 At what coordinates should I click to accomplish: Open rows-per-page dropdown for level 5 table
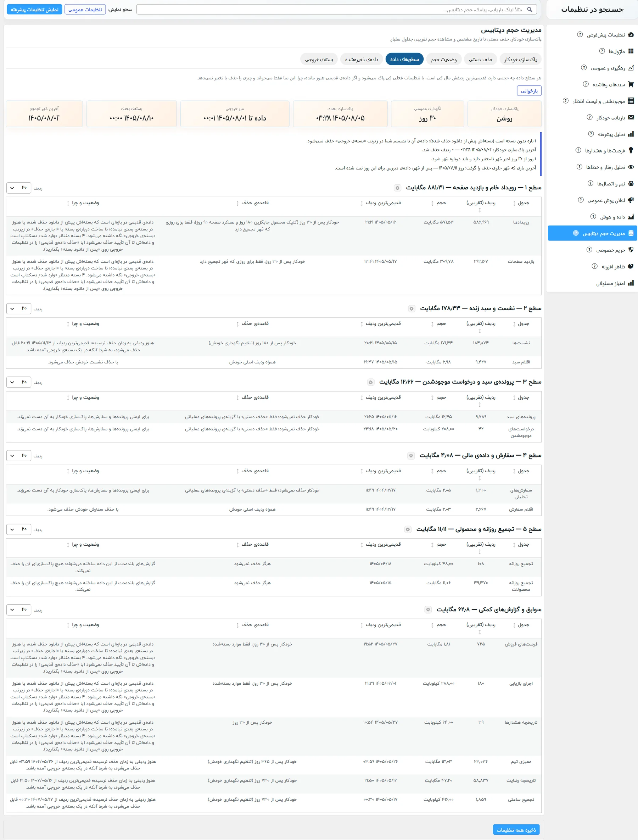[18, 529]
